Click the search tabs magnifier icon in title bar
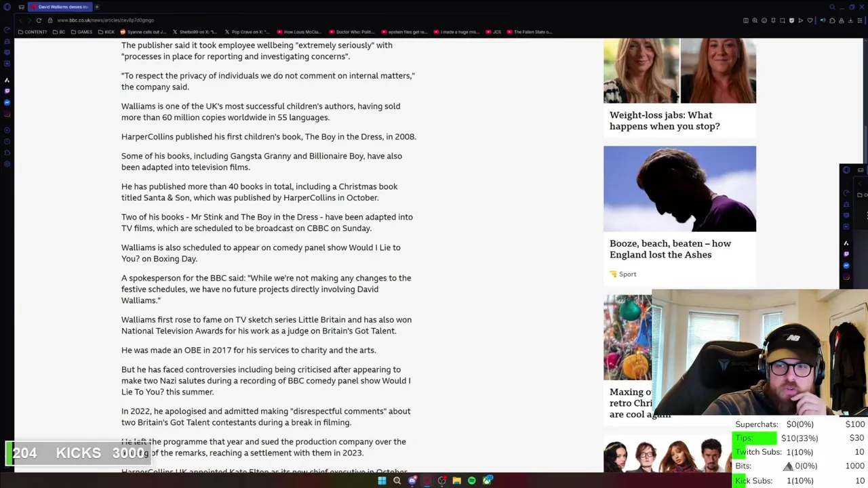This screenshot has width=868, height=488. [832, 7]
